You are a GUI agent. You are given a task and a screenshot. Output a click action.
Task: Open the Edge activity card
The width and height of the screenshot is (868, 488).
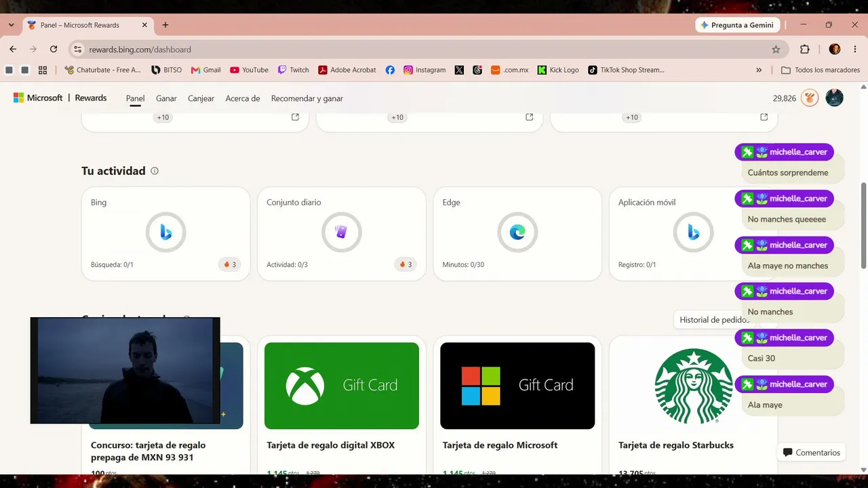pyautogui.click(x=517, y=234)
